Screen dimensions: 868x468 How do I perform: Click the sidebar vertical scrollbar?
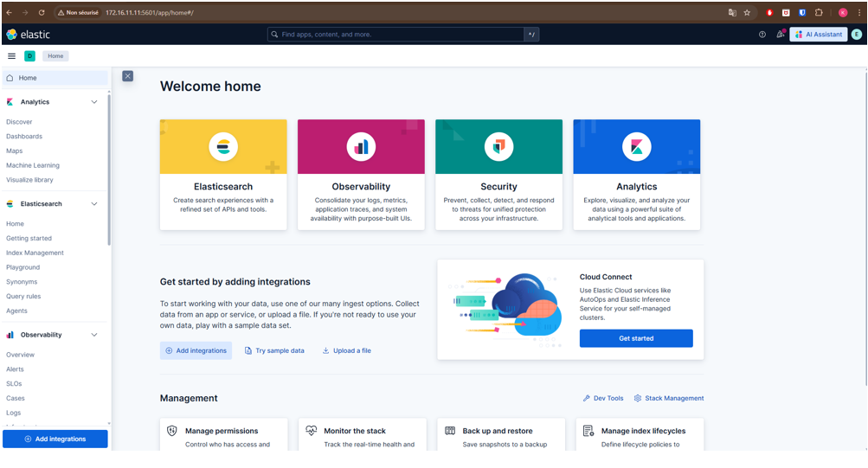pos(109,169)
